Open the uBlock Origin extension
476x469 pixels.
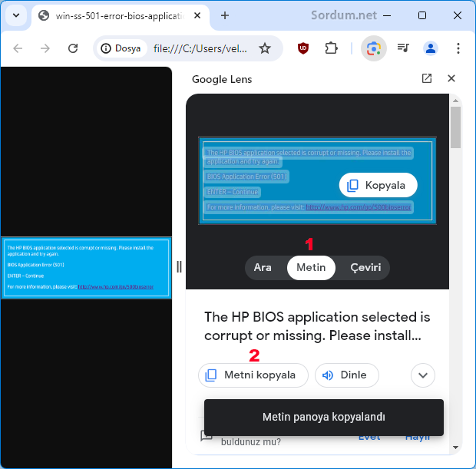(303, 48)
